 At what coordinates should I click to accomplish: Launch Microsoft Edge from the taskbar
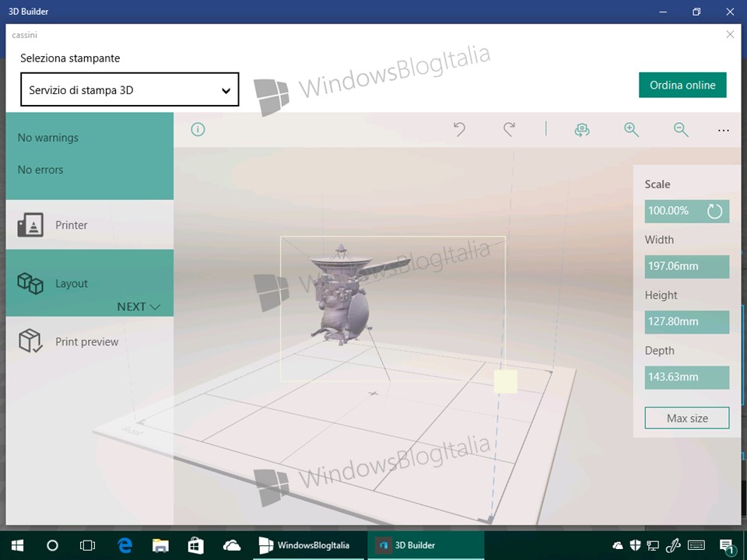[x=124, y=545]
